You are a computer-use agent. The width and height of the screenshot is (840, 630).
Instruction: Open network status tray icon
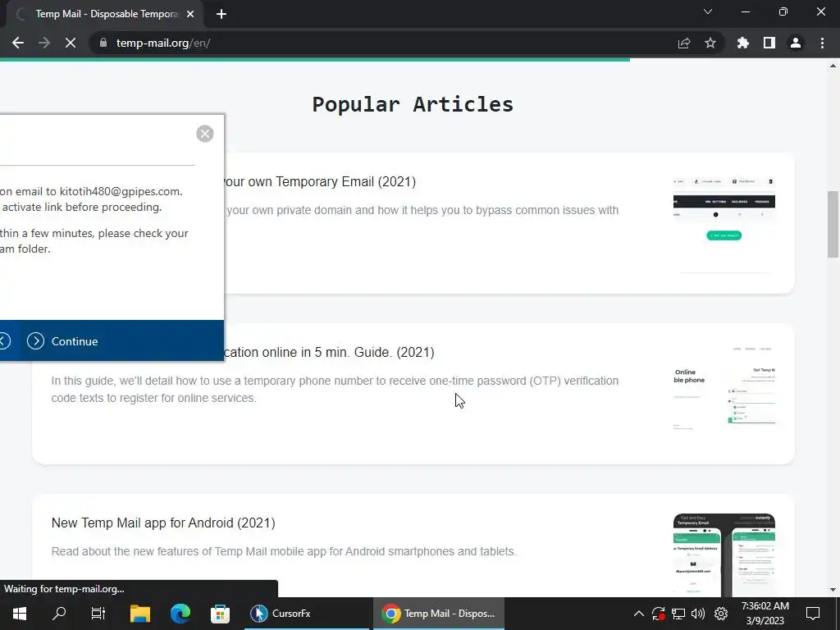[x=678, y=614]
